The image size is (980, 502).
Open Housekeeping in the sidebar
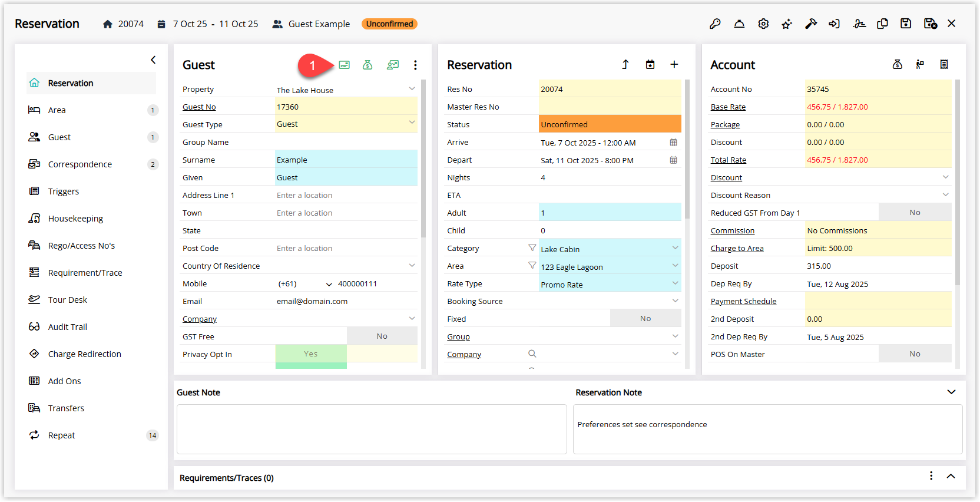pos(91,219)
